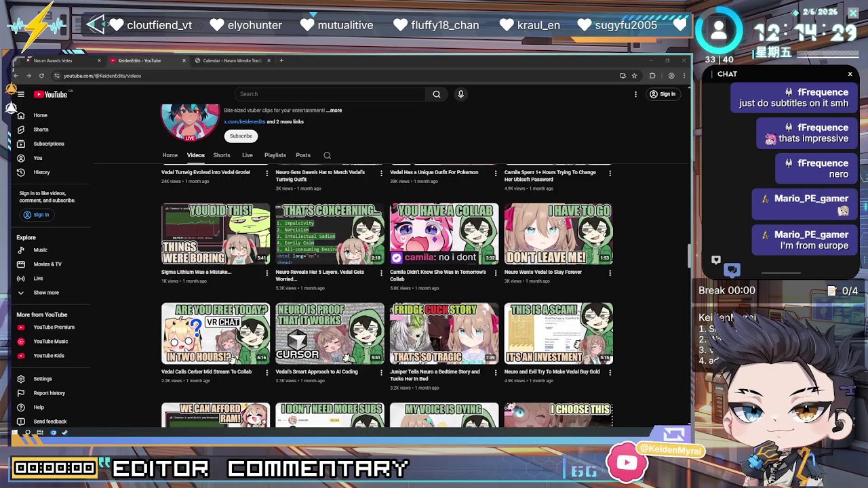The width and height of the screenshot is (868, 488).
Task: Open YouTube Kids link
Action: click(x=47, y=356)
